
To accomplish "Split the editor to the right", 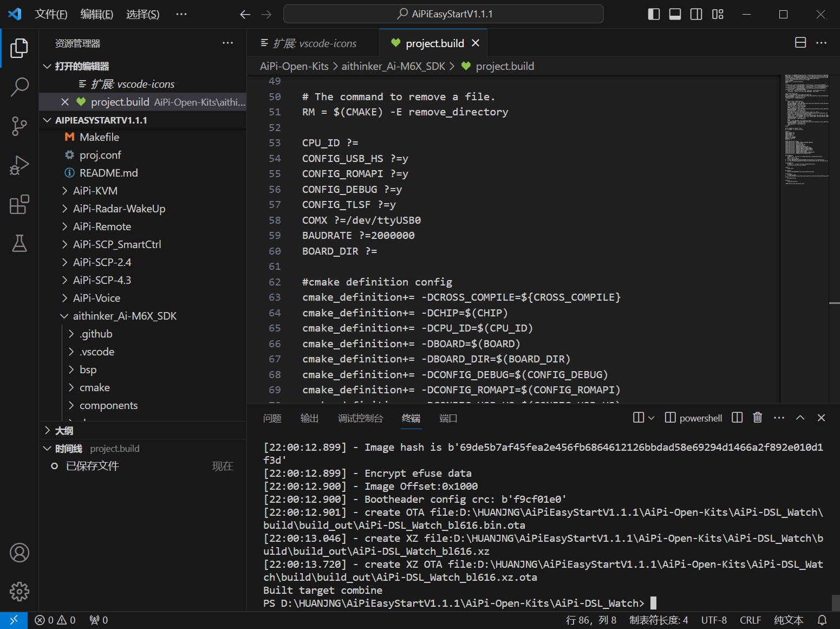I will pyautogui.click(x=800, y=43).
